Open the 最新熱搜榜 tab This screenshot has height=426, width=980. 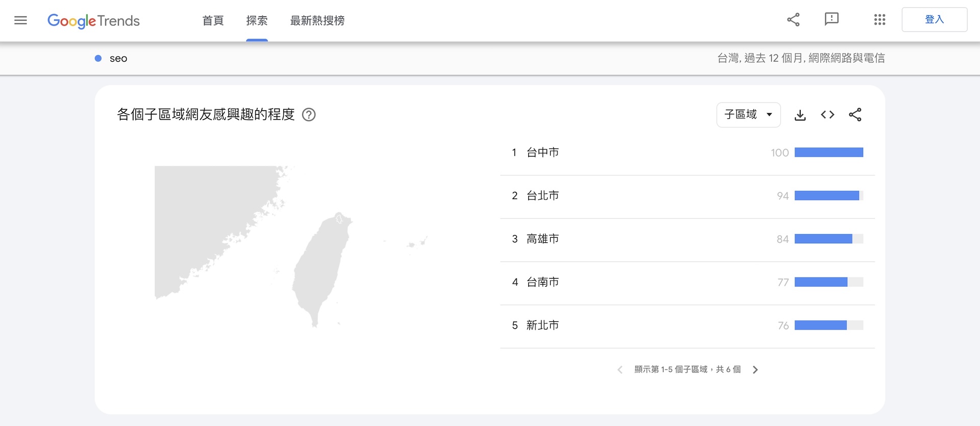point(317,20)
